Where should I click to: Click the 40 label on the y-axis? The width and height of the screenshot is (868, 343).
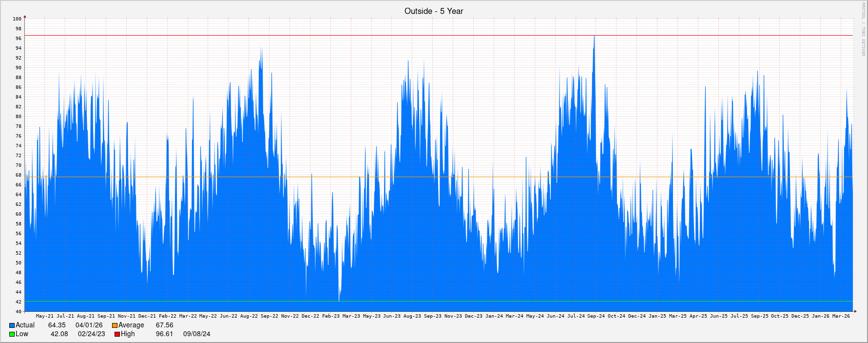coord(18,312)
